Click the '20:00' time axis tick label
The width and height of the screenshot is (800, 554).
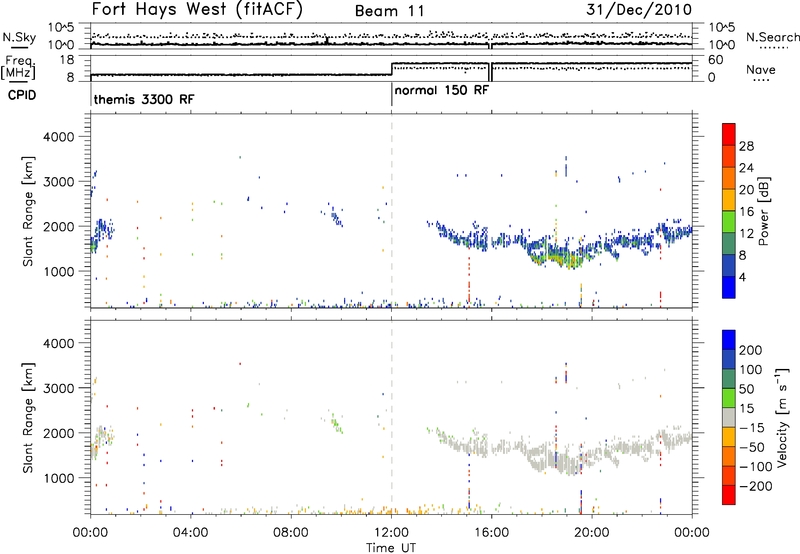(592, 533)
